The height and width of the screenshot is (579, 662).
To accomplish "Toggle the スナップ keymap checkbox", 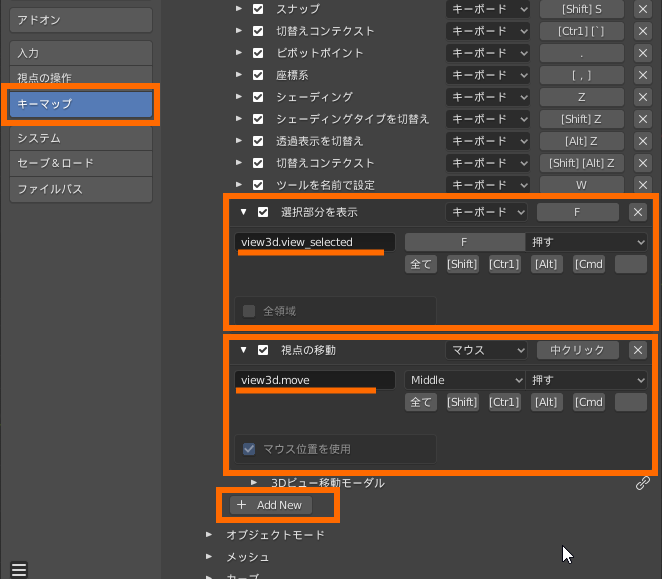I will (258, 9).
